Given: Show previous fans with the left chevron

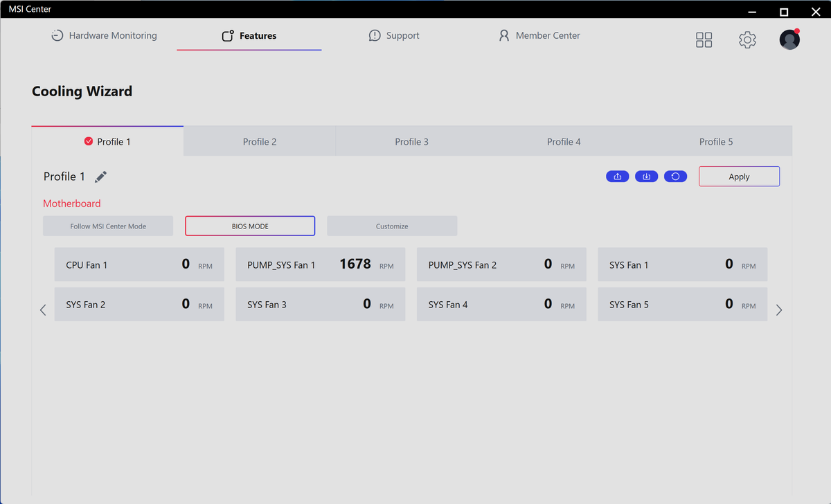Looking at the screenshot, I should point(43,310).
